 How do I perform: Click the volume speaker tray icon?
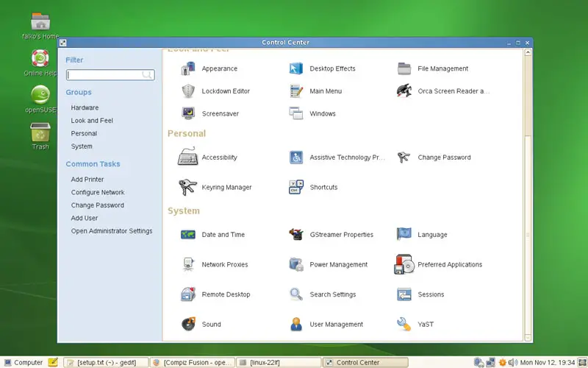pyautogui.click(x=512, y=362)
